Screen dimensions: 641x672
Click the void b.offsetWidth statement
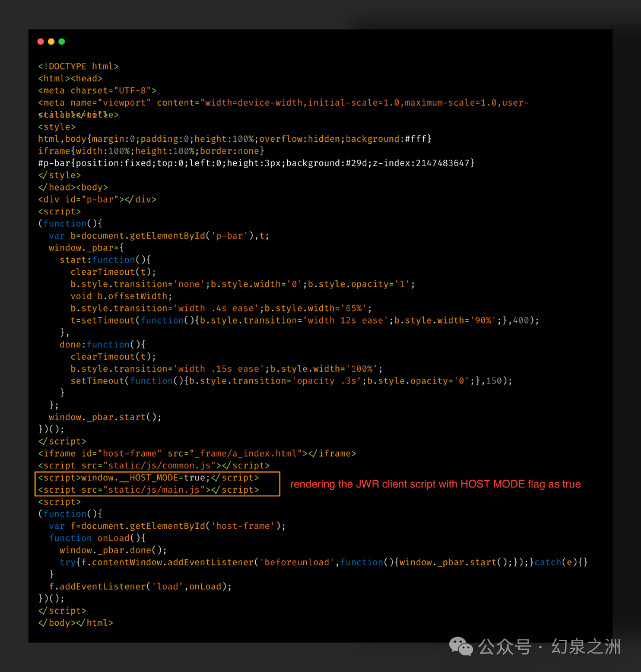click(x=121, y=296)
